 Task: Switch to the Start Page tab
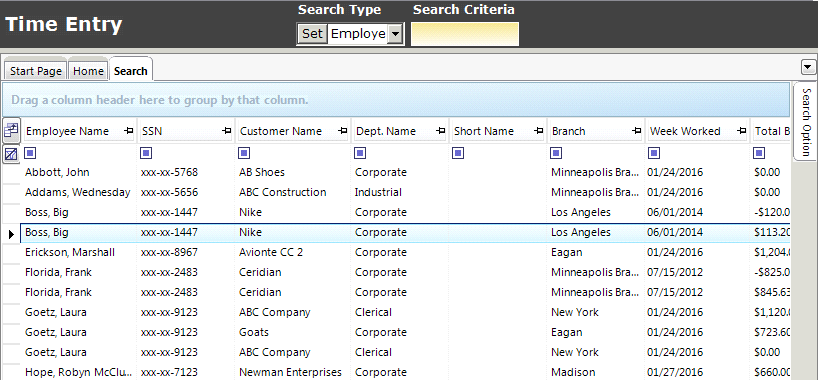point(35,71)
